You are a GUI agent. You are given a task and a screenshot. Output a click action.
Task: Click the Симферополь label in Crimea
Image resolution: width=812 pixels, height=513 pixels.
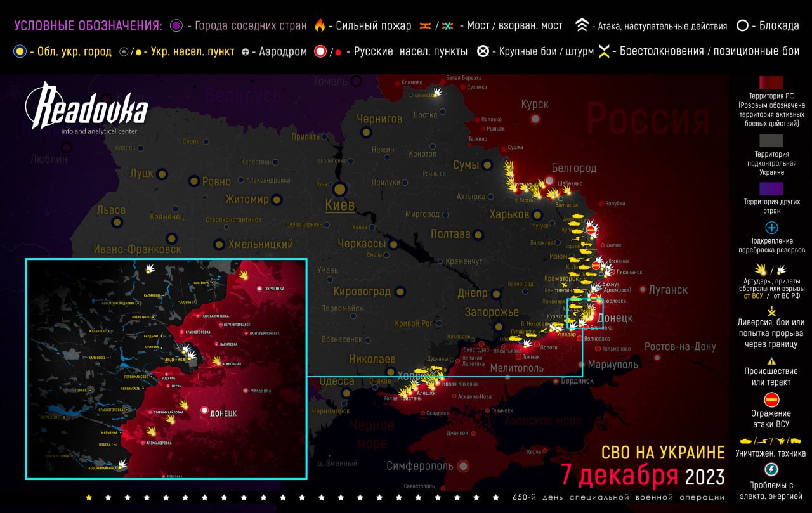point(420,466)
